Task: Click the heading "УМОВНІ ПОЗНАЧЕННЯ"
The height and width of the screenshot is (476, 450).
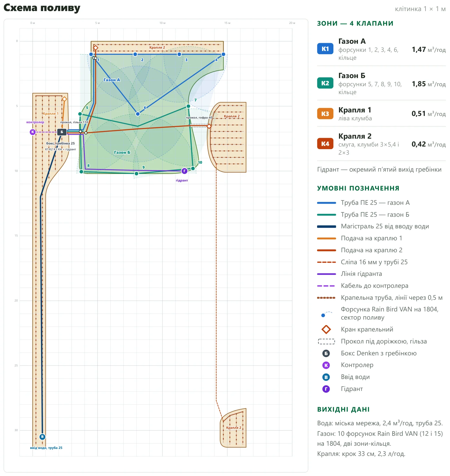Action: tap(358, 188)
